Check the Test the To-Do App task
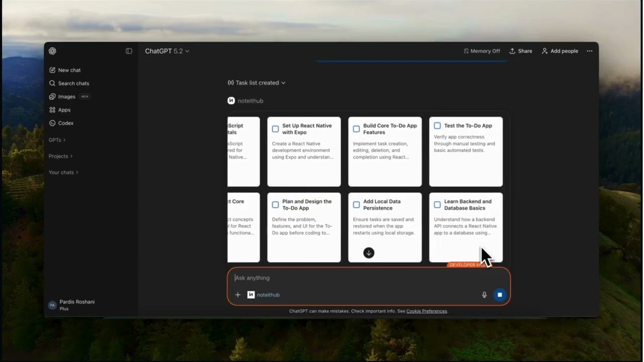Image resolution: width=644 pixels, height=362 pixels. pyautogui.click(x=437, y=126)
